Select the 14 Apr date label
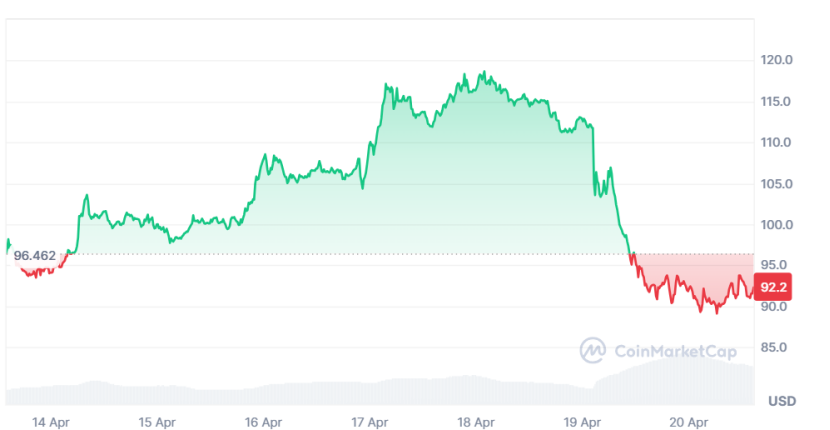The width and height of the screenshot is (830, 430). [50, 422]
